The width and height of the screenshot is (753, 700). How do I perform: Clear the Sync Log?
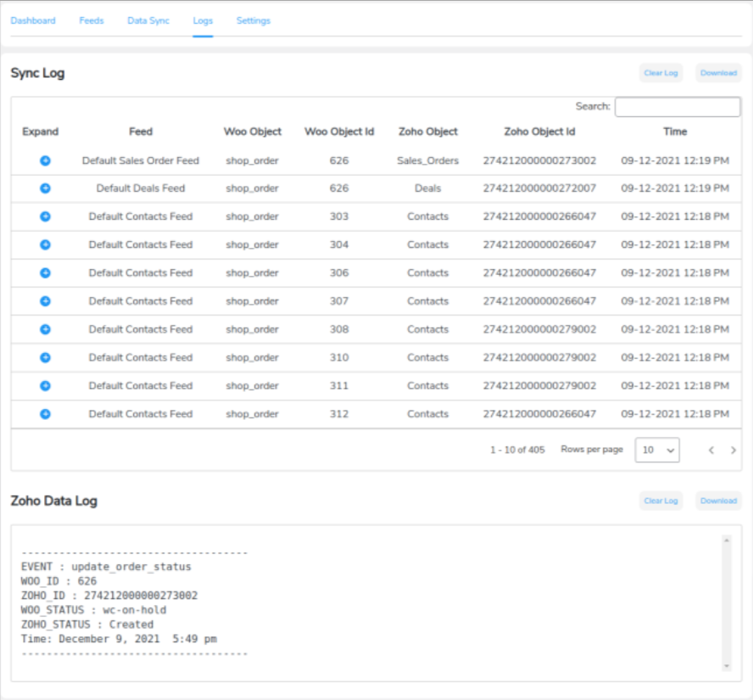pyautogui.click(x=661, y=73)
